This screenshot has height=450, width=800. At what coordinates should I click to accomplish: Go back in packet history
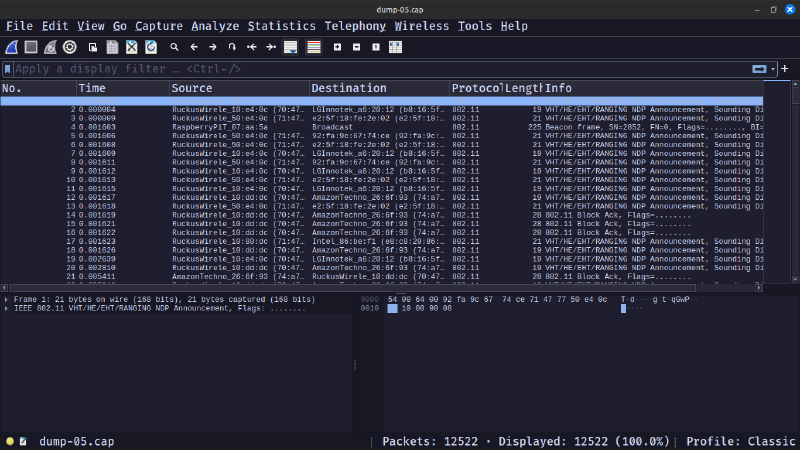(x=194, y=47)
